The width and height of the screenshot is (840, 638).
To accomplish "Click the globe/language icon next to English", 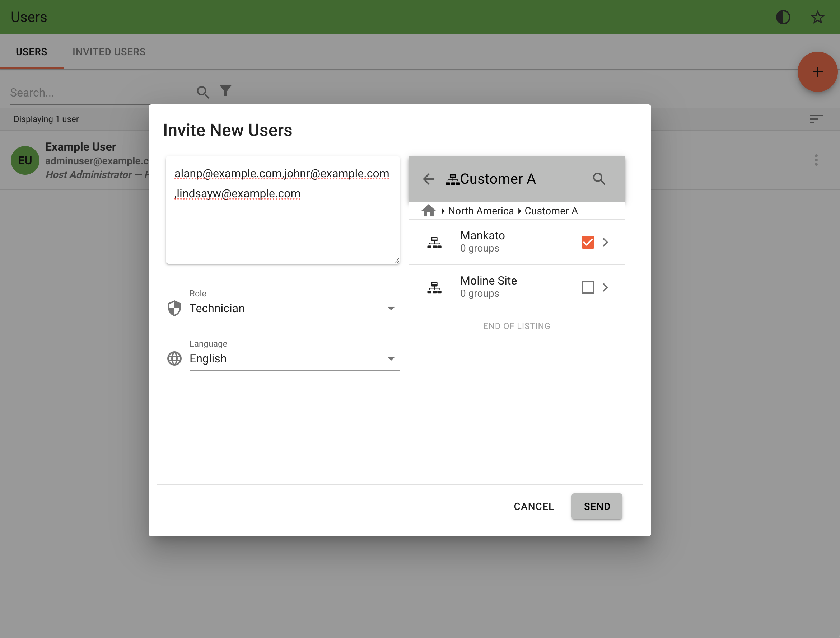I will click(x=174, y=358).
